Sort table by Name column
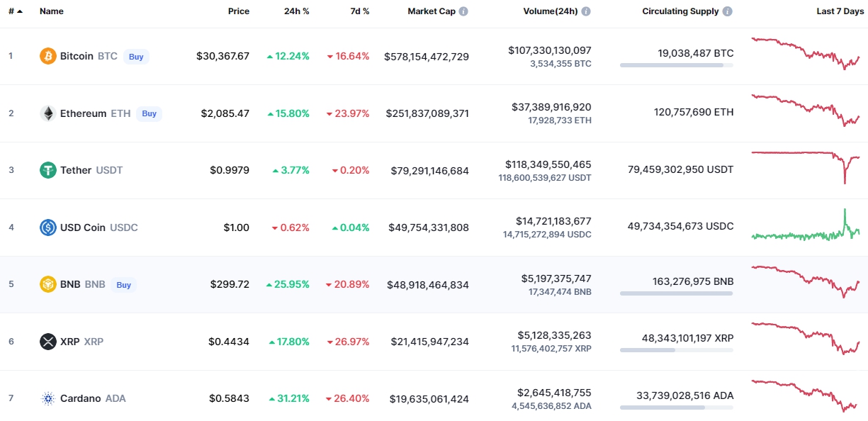The width and height of the screenshot is (868, 421). [x=52, y=11]
